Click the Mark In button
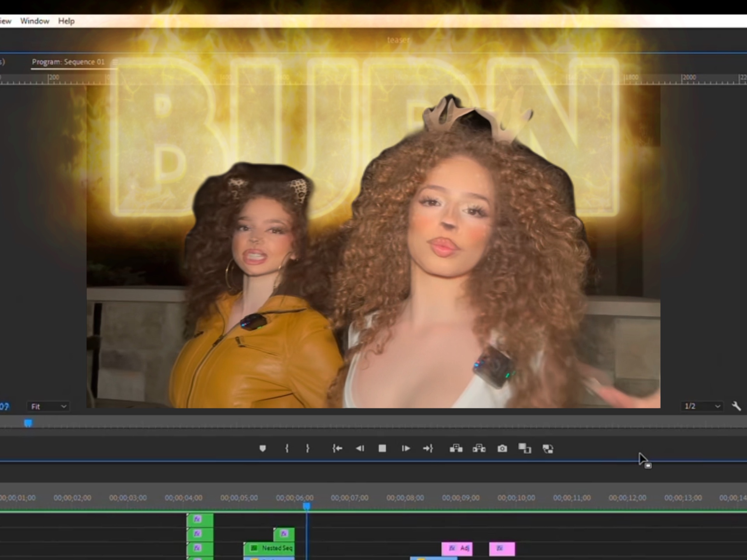This screenshot has height=560, width=747. [x=287, y=448]
